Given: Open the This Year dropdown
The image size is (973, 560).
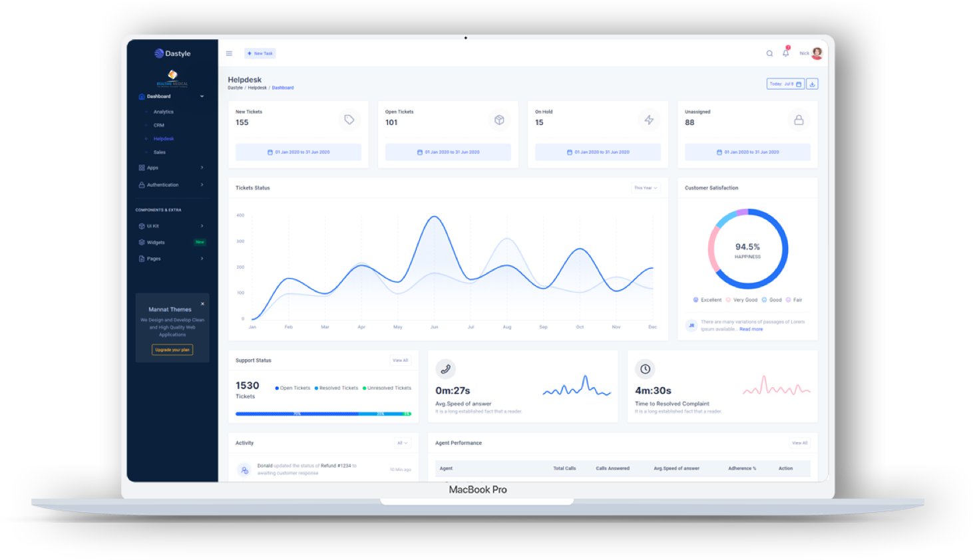Looking at the screenshot, I should [645, 188].
